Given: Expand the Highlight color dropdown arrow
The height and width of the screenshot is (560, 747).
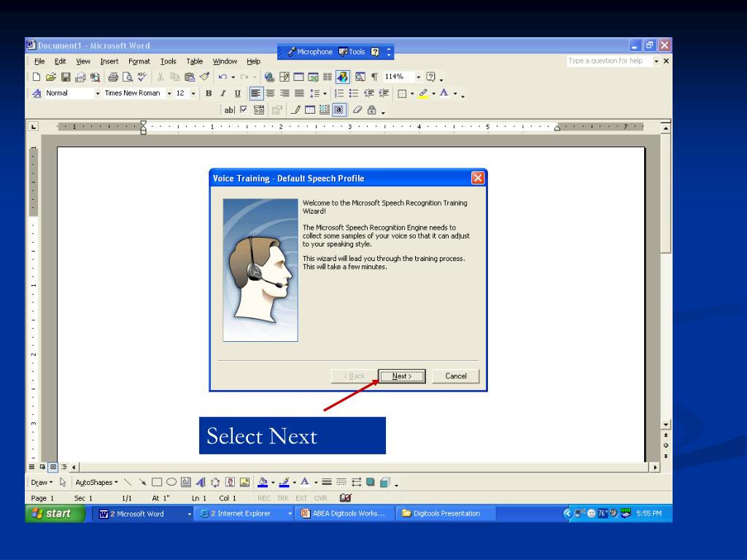Looking at the screenshot, I should tap(433, 94).
